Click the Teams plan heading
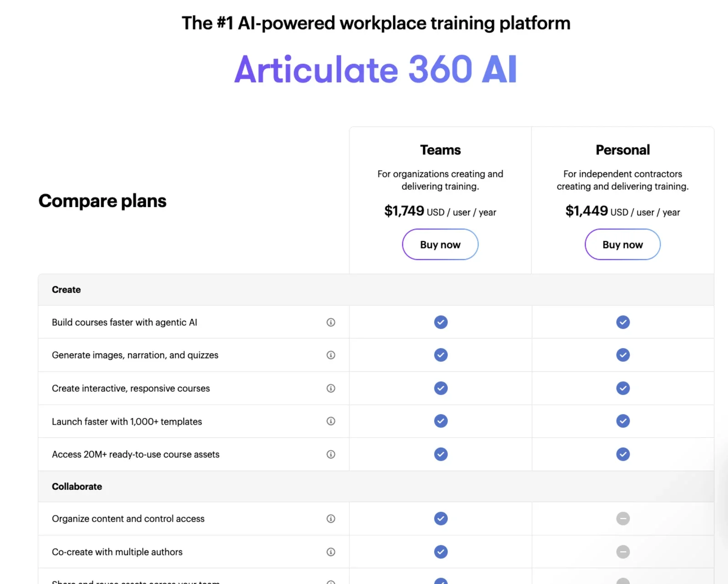This screenshot has height=584, width=728. (x=440, y=150)
